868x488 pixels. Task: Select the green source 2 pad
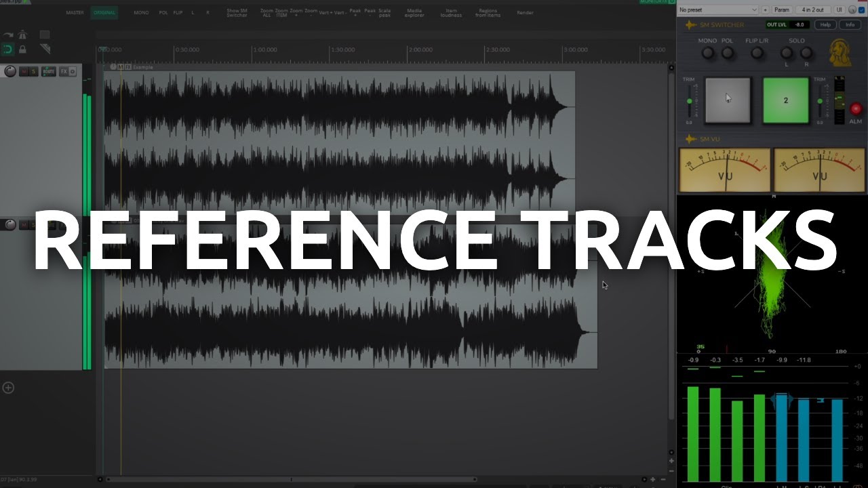pos(786,100)
